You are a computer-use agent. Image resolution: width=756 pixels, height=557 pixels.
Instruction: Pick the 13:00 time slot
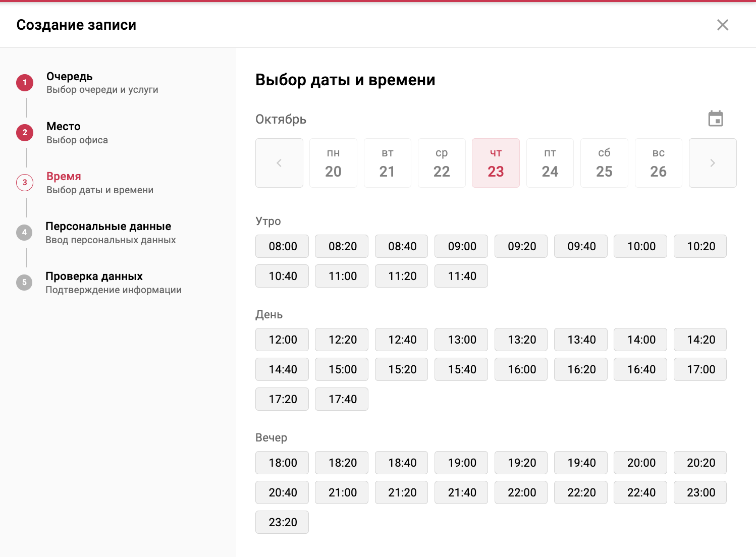[461, 340]
